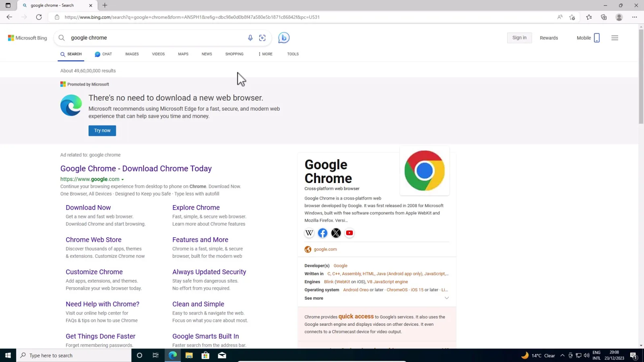Open the Explore Chrome sitelink
Viewport: 644px width, 362px height.
[x=196, y=208]
